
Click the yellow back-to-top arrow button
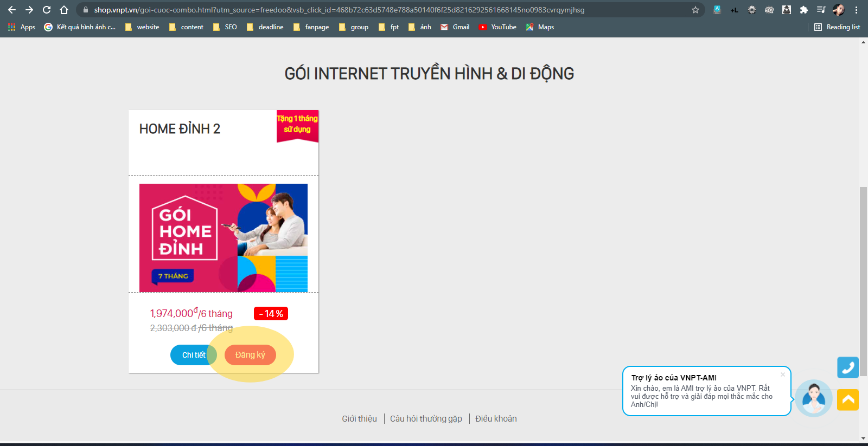(848, 400)
